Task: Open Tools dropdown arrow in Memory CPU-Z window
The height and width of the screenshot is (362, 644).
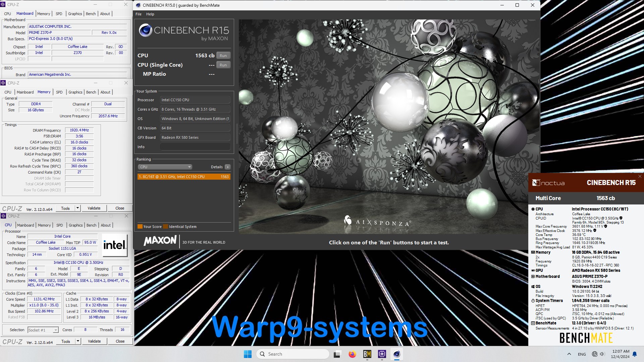Action: tap(77, 208)
